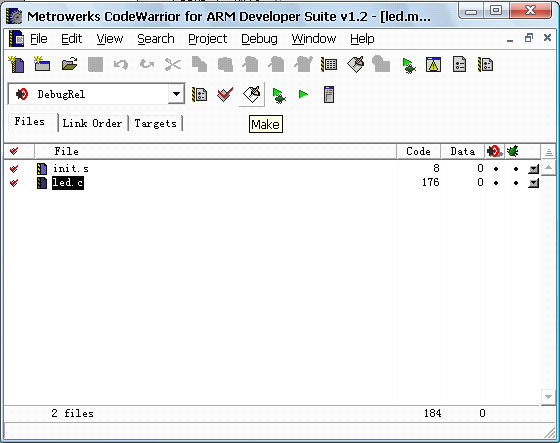Click the red checkmark Synchronize Modification Dates icon
The image size is (560, 443).
coord(225,95)
